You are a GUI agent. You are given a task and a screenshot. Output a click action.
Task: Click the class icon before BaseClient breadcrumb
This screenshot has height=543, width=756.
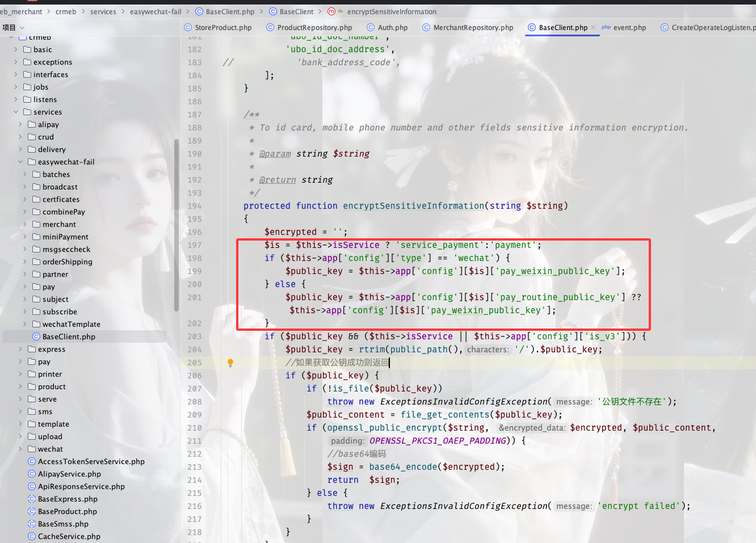[273, 11]
